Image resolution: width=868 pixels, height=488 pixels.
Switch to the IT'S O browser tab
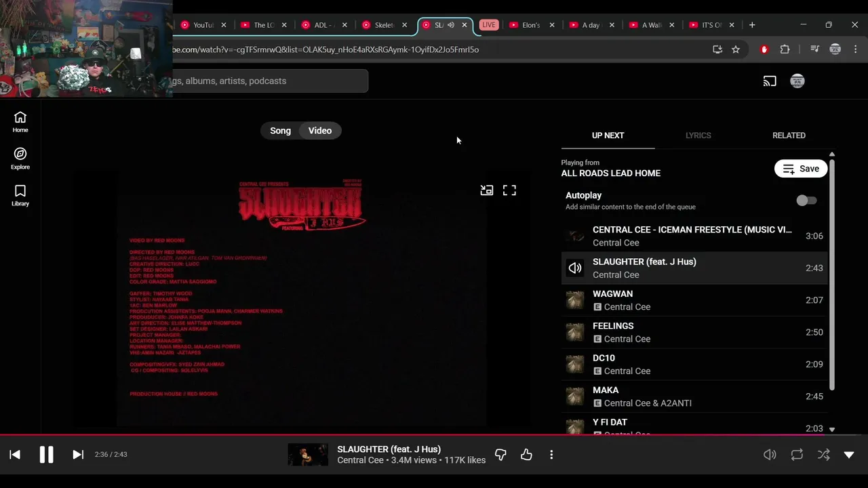[x=711, y=25]
